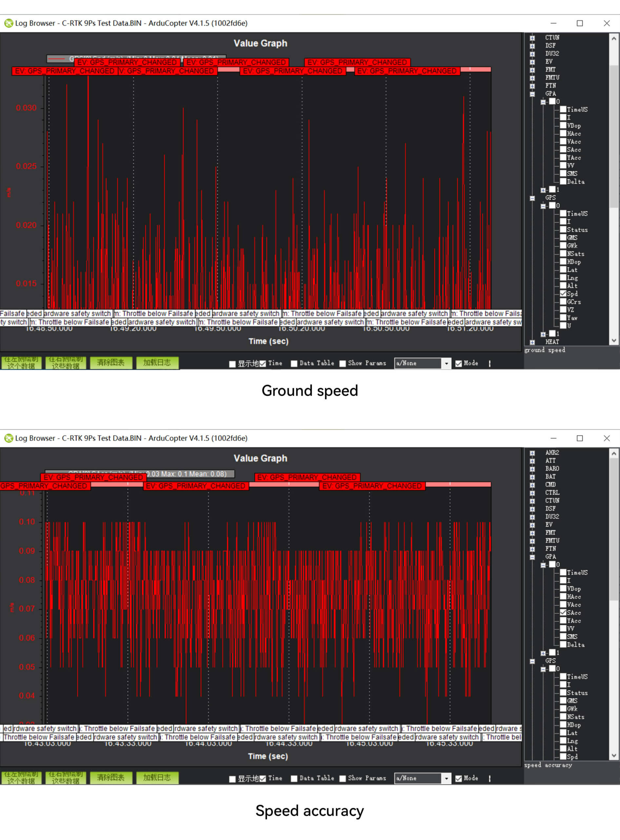Tick Show Params in the bottom window
The image size is (620, 840).
(343, 778)
